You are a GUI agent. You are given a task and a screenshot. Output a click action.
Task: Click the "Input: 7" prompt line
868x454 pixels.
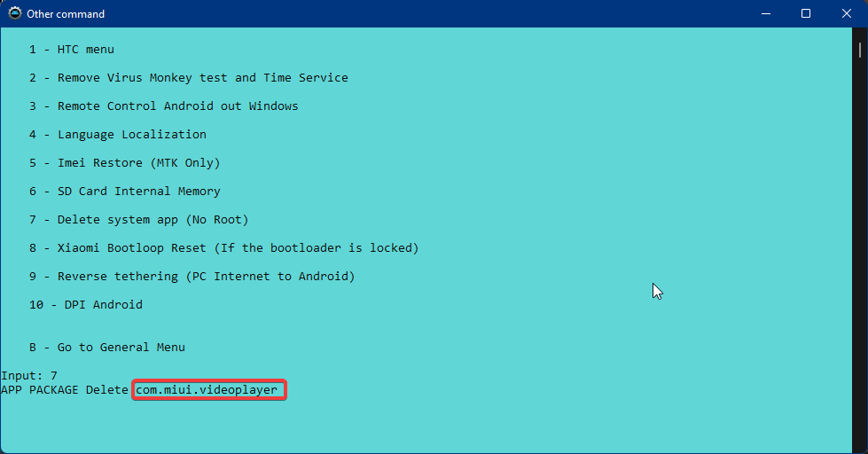point(29,376)
